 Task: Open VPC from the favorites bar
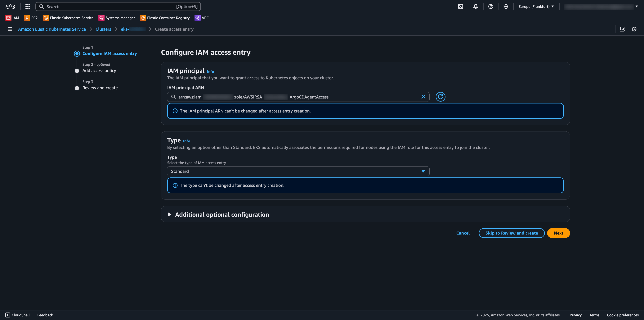[x=202, y=18]
